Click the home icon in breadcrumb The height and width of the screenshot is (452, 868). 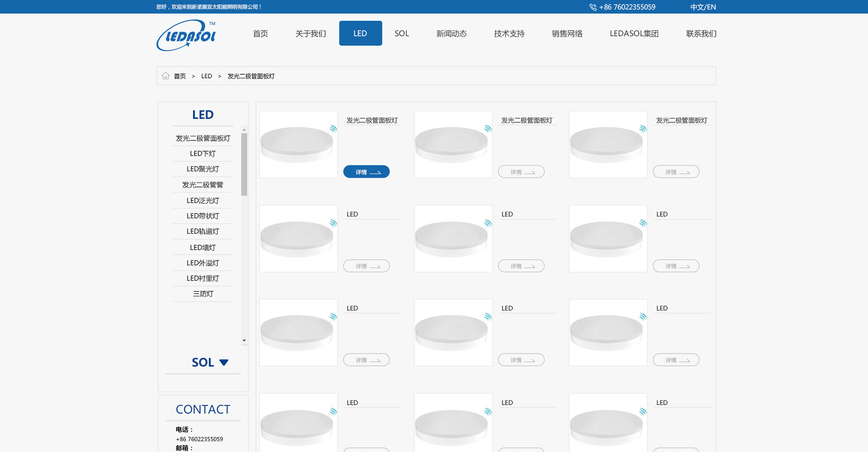(165, 76)
